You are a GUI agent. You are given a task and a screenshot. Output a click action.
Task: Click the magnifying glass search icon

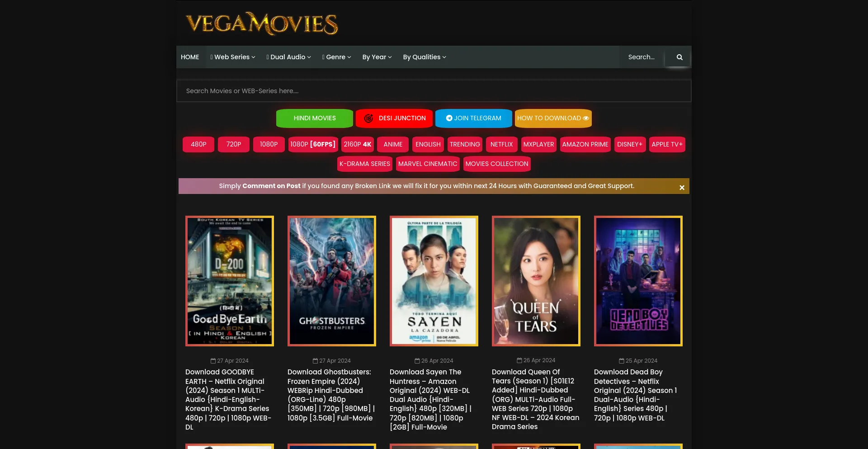point(679,57)
